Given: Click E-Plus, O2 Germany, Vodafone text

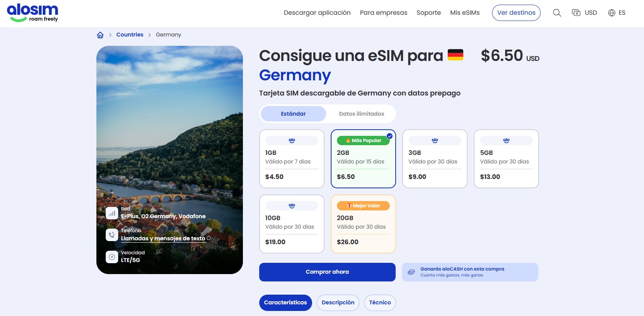Looking at the screenshot, I should coord(163,216).
